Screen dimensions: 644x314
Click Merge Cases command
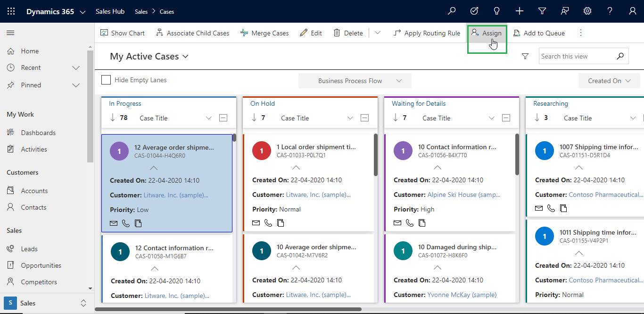pyautogui.click(x=264, y=33)
